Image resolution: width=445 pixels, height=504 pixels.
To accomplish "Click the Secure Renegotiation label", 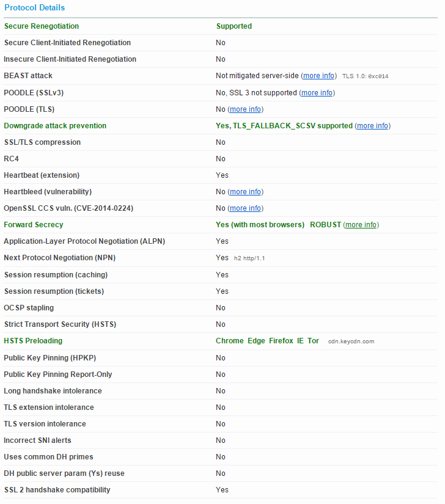I will (x=42, y=26).
